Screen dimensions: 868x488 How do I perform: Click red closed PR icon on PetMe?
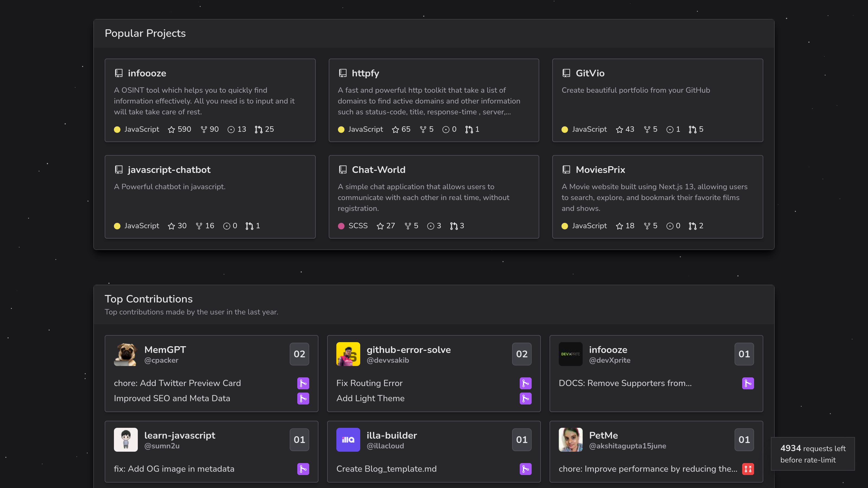[748, 469]
